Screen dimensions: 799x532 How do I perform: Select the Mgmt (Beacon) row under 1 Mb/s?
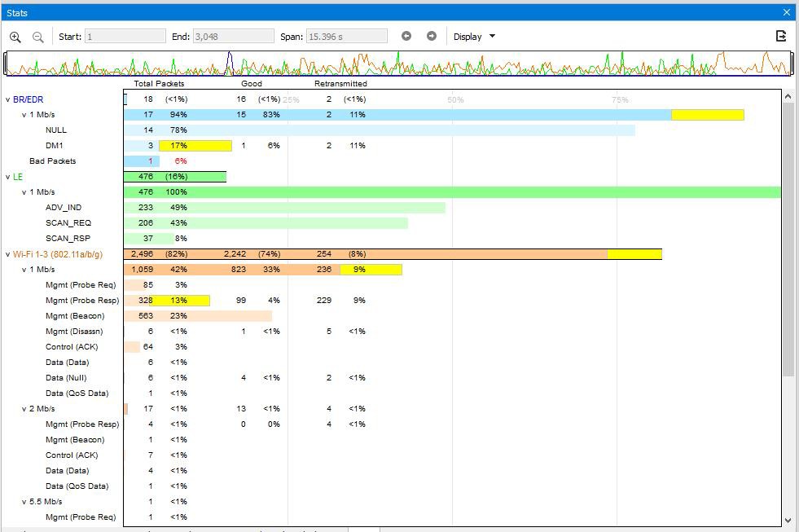[x=393, y=316]
